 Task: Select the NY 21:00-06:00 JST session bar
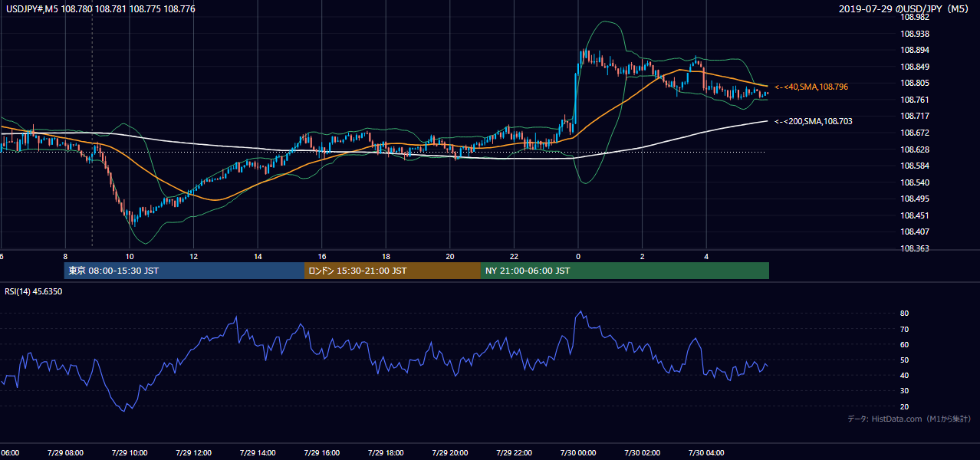coord(625,271)
